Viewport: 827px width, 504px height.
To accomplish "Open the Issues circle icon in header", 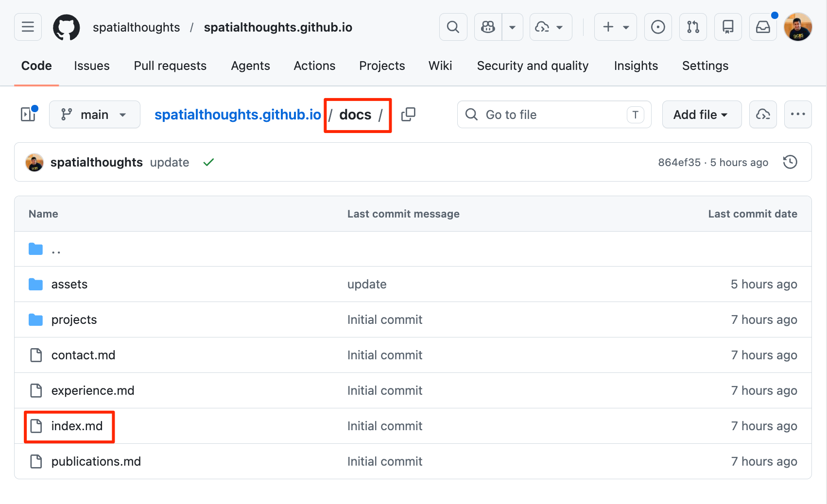I will tap(658, 27).
